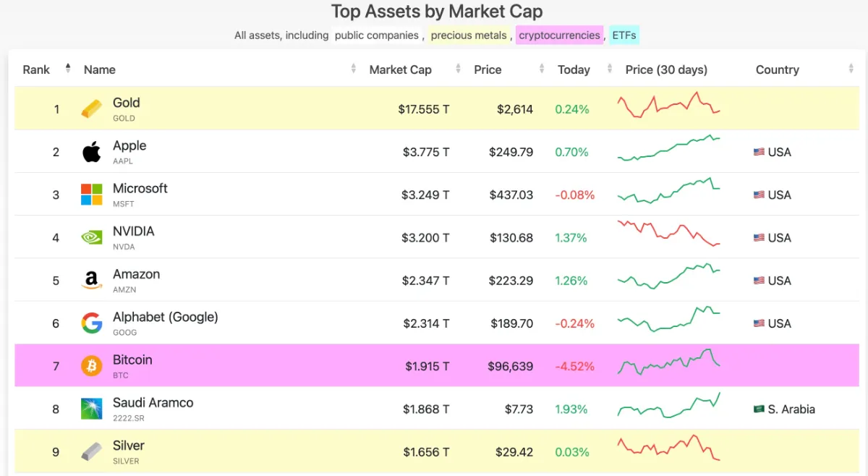Open the Amazon company page
The height and width of the screenshot is (476, 868).
[137, 274]
